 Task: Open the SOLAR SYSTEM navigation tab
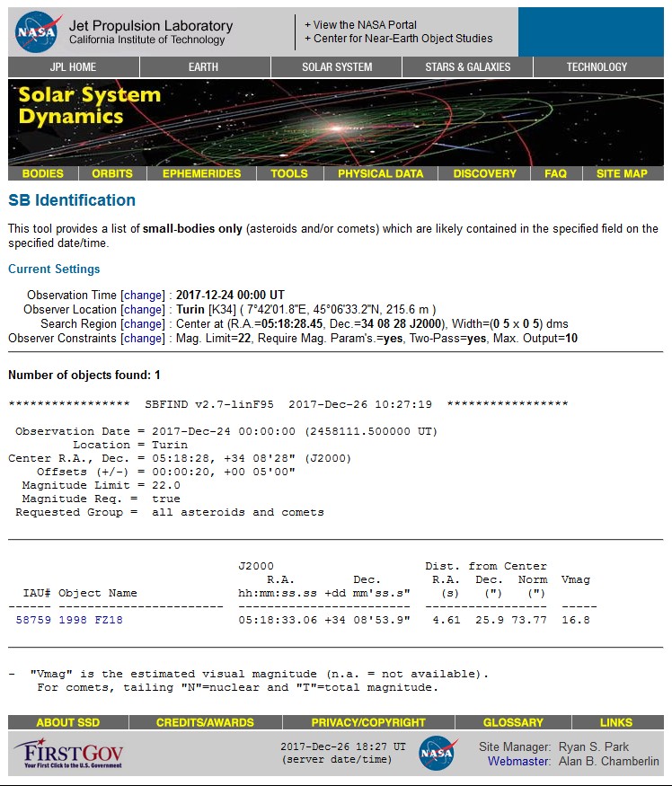pos(337,67)
